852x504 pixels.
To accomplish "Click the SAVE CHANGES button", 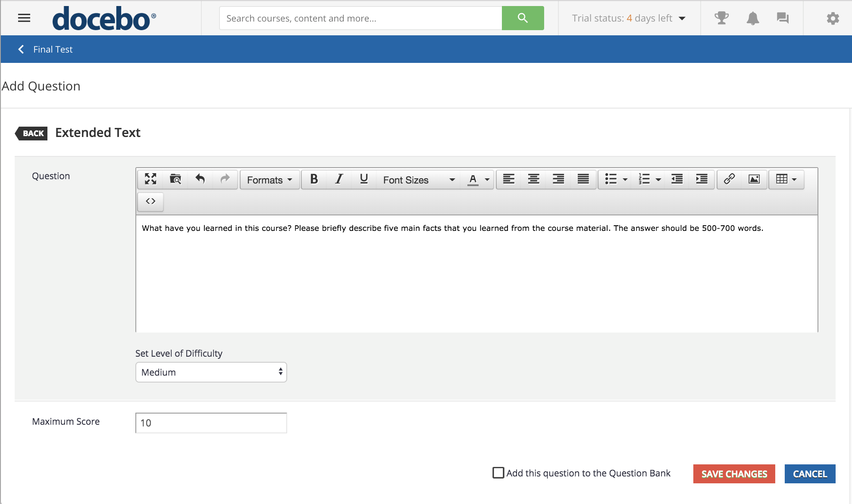I will tap(734, 474).
